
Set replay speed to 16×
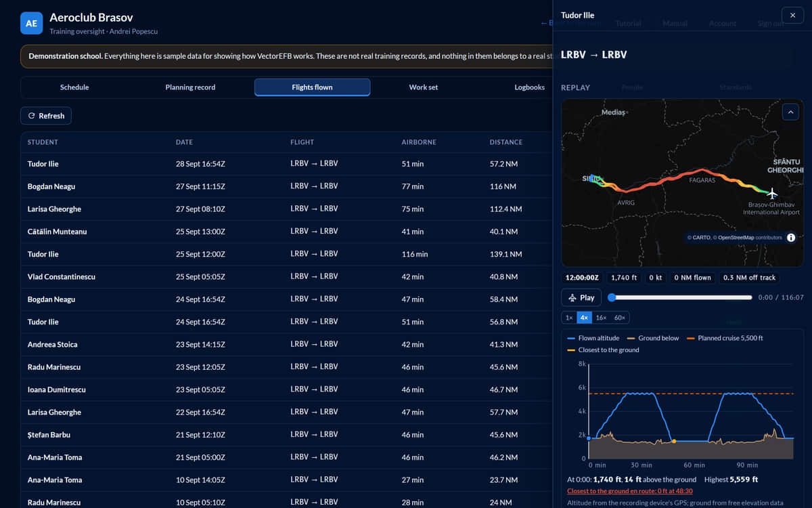[x=601, y=318]
